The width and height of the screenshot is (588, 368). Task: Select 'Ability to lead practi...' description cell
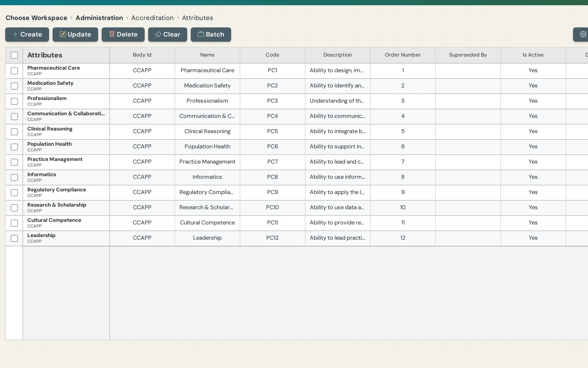tap(337, 238)
